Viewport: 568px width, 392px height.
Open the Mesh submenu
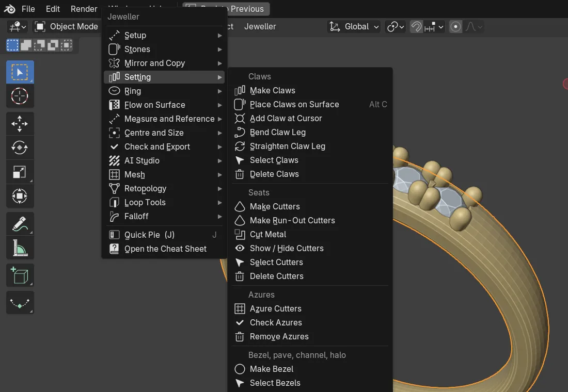[164, 174]
